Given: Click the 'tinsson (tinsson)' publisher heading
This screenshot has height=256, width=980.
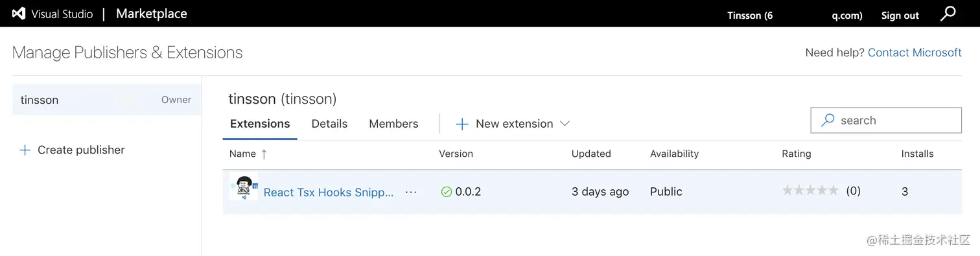Looking at the screenshot, I should 283,99.
